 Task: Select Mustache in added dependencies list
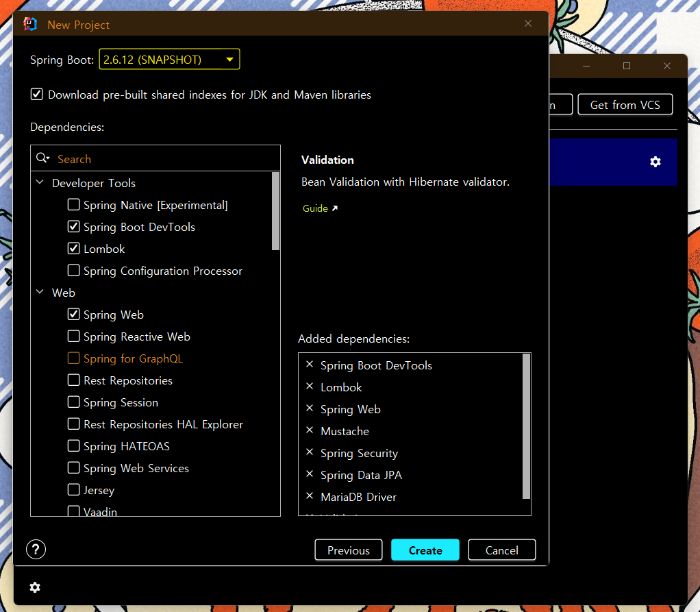tap(345, 431)
